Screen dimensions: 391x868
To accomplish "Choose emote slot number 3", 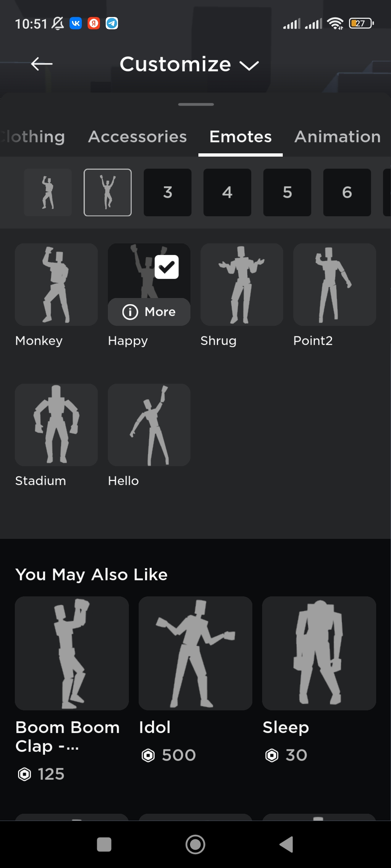I will tap(168, 192).
